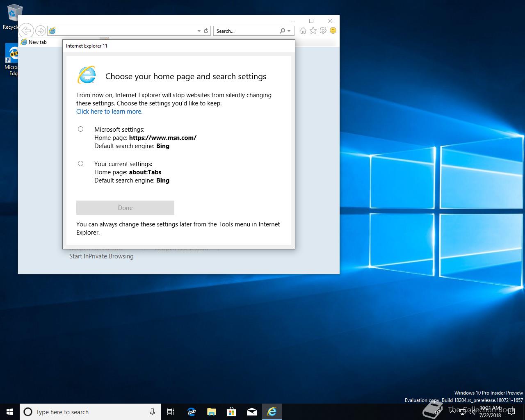
Task: Click the feedback smiley face icon
Action: [x=333, y=31]
